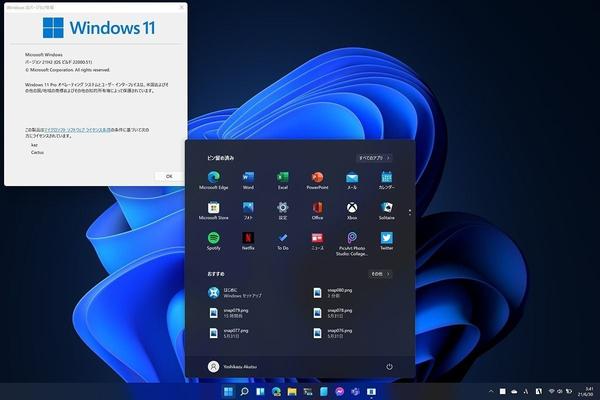600x400 pixels.
Task: Launch Netflix from pinned apps
Action: 248,241
